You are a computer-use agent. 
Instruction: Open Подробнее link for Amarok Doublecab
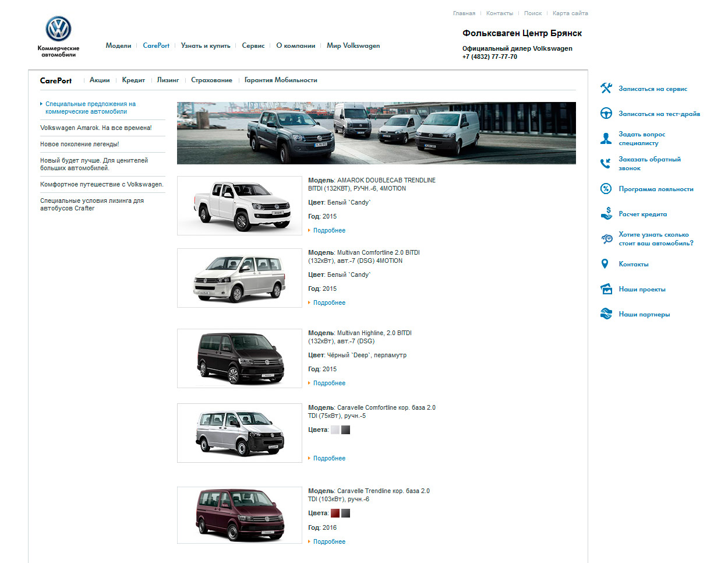[x=329, y=230]
